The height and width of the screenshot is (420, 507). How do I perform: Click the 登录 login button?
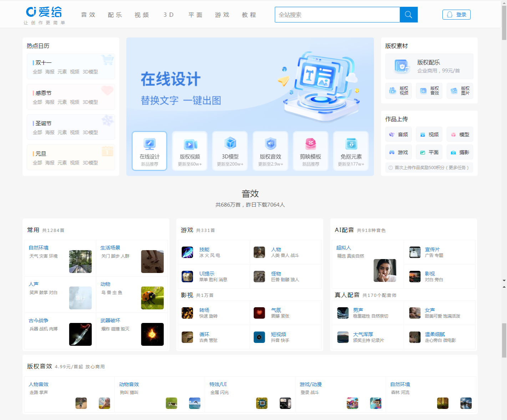tap(456, 14)
